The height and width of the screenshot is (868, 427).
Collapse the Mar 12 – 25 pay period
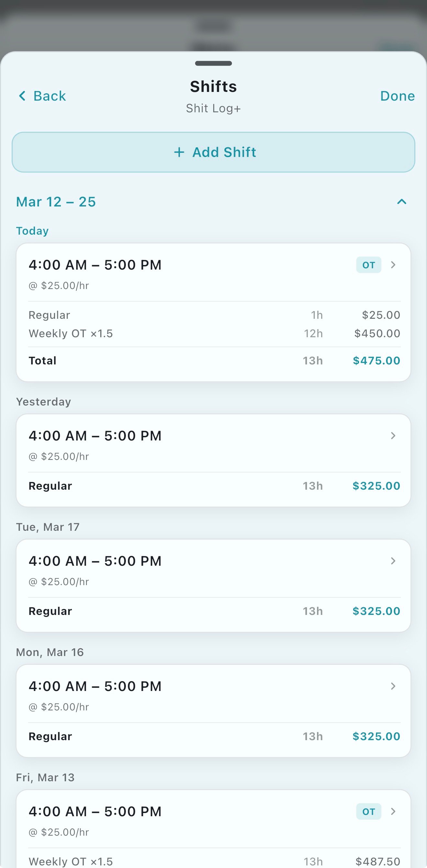click(402, 202)
